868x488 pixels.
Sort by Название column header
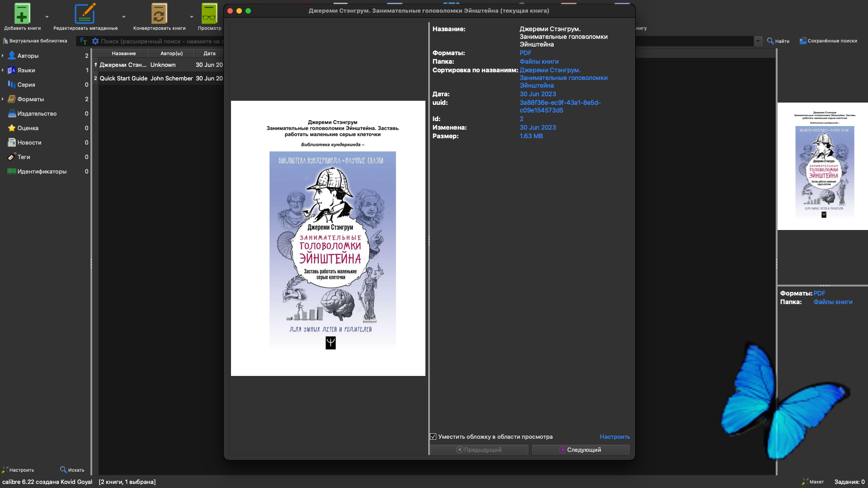click(x=123, y=53)
